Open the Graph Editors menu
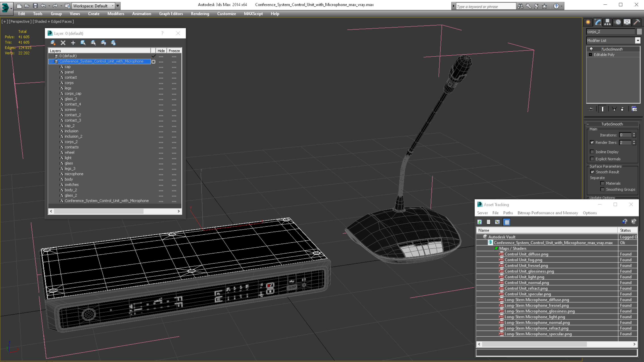 pos(171,14)
